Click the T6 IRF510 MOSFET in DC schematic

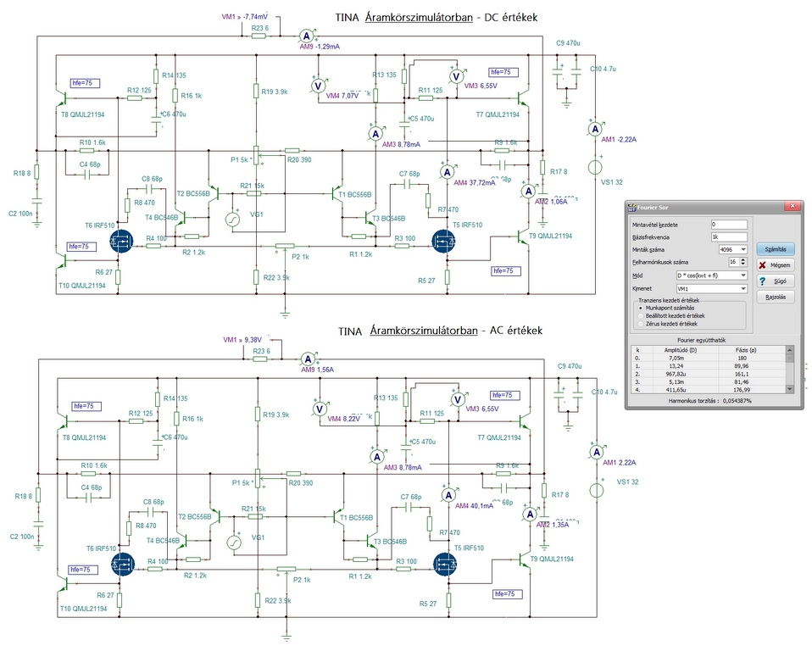click(122, 242)
